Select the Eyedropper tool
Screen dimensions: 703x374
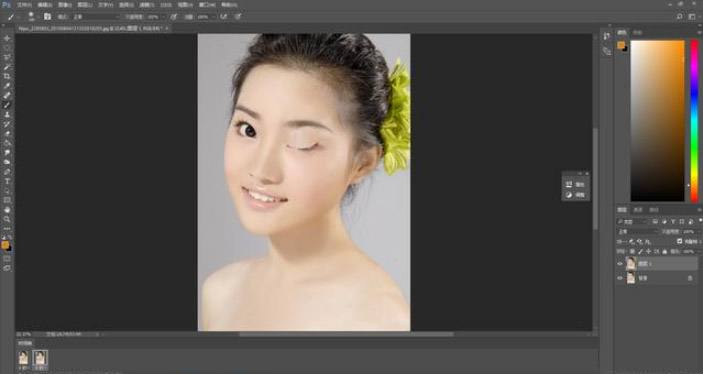(7, 86)
